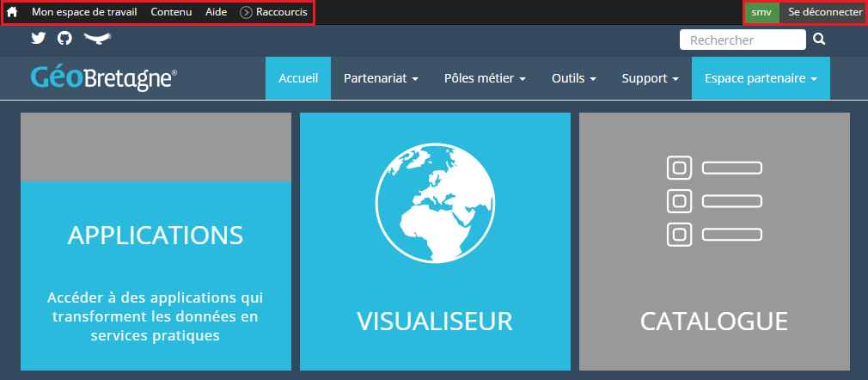Image resolution: width=868 pixels, height=380 pixels.
Task: Click the CATALOGUE tile label
Action: [x=714, y=322]
